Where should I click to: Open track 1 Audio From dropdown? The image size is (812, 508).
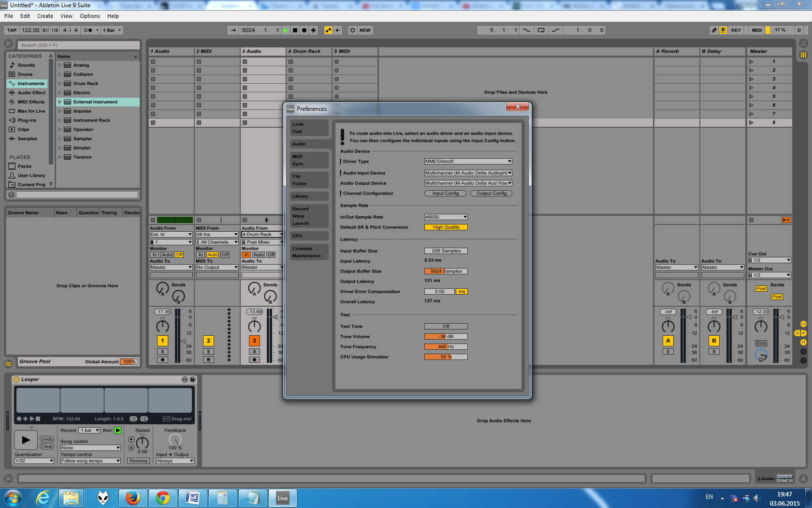(171, 235)
